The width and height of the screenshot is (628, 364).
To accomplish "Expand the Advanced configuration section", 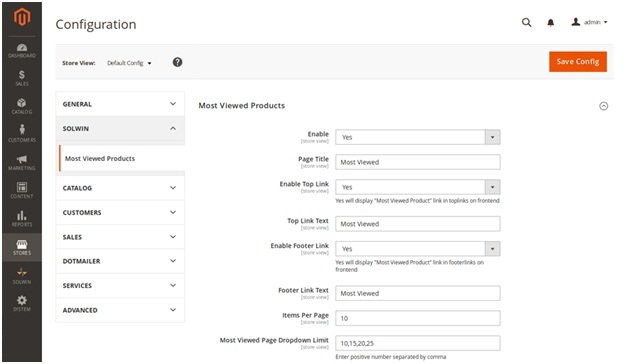I will 120,310.
